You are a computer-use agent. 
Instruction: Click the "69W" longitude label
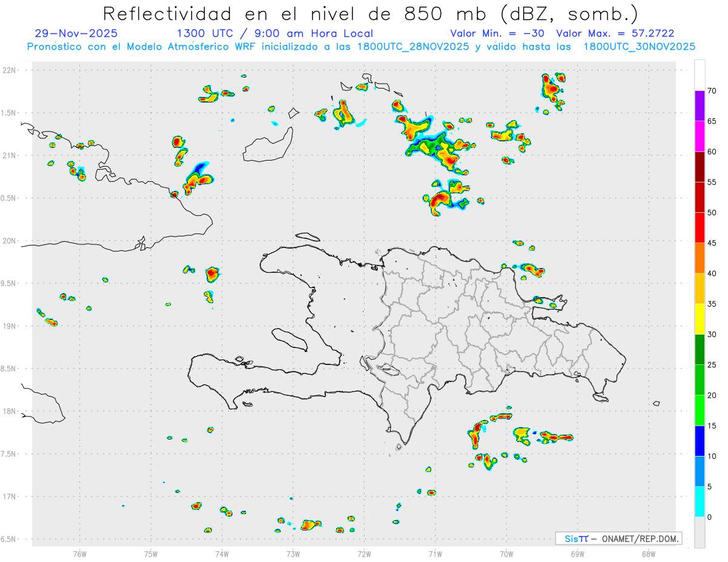578,553
